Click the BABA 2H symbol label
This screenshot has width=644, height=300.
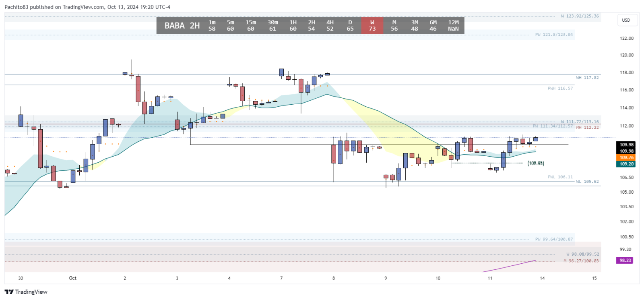coord(182,26)
